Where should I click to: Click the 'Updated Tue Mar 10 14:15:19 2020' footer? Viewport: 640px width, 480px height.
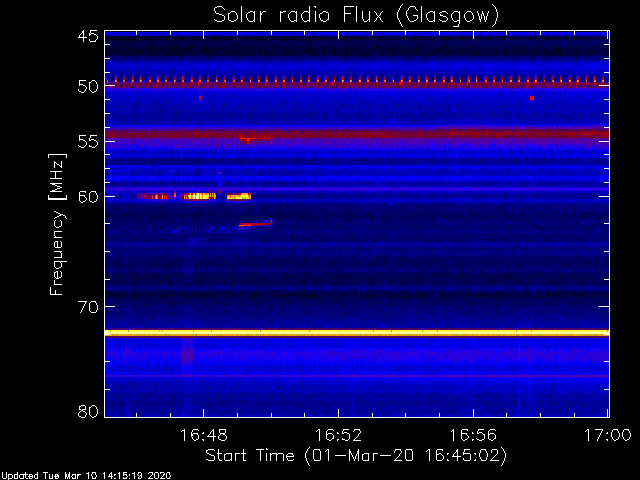click(86, 476)
